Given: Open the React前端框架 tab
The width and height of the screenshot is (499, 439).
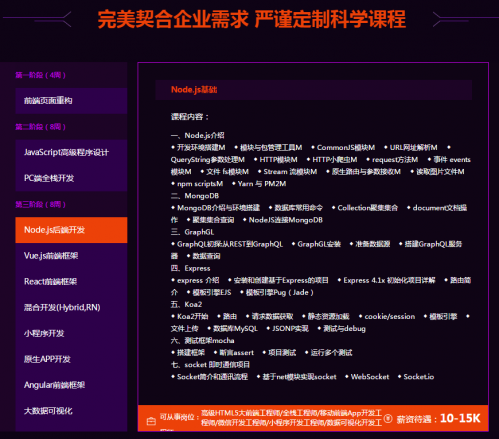Looking at the screenshot, I should coord(71,282).
